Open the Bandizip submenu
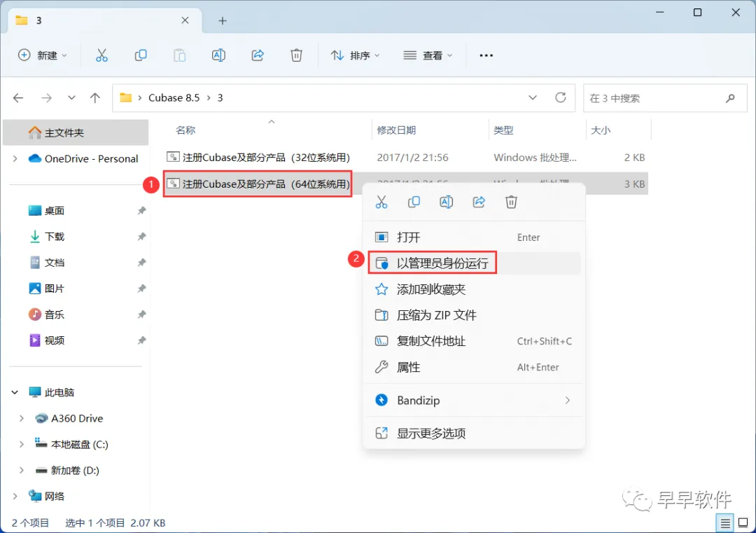 (x=474, y=401)
